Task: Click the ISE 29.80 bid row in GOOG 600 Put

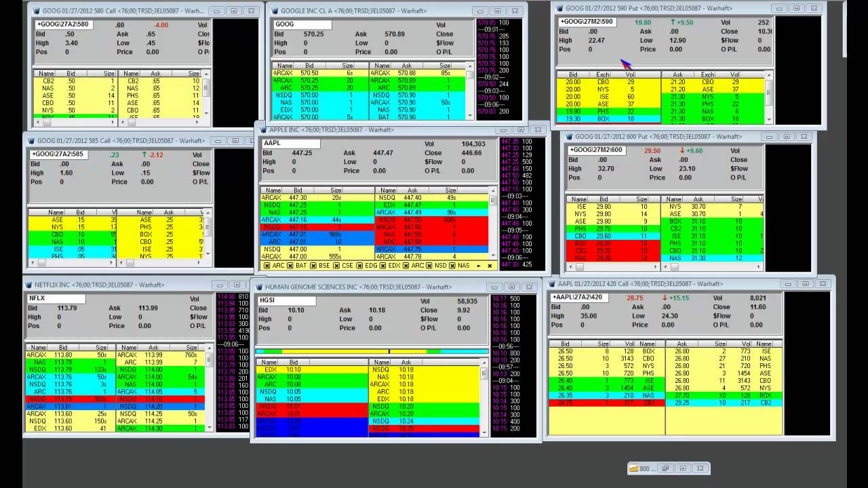Action: [614, 207]
